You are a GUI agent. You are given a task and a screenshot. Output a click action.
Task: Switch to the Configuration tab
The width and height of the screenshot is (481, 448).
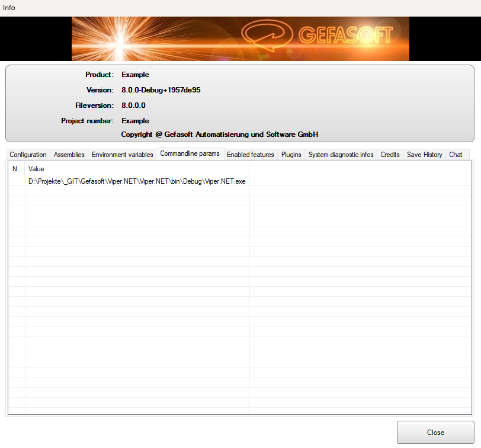pyautogui.click(x=28, y=155)
